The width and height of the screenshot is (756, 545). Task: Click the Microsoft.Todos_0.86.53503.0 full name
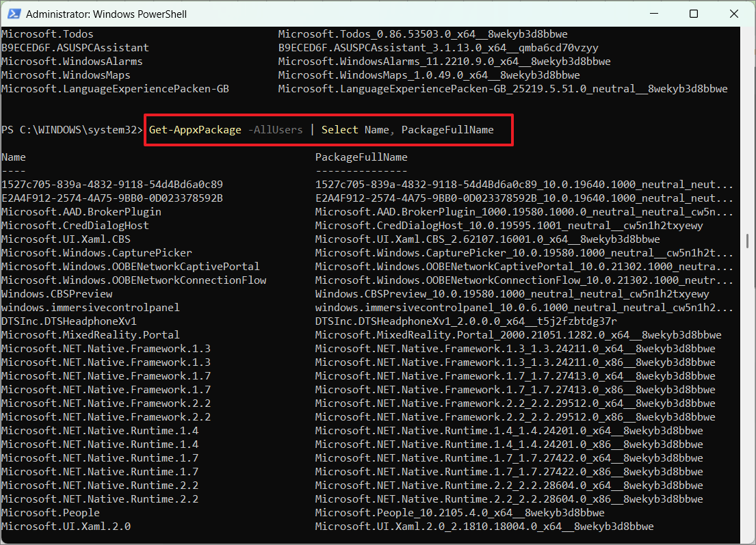pyautogui.click(x=423, y=34)
